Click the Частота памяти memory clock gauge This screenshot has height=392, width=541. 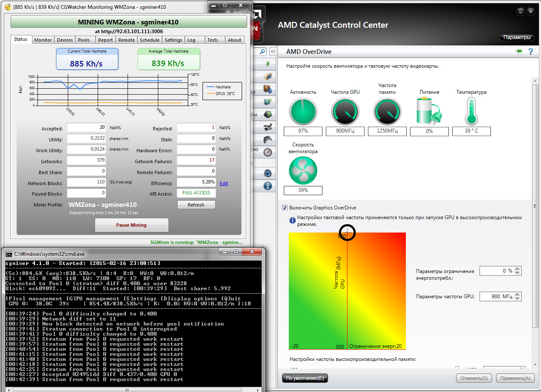click(387, 112)
